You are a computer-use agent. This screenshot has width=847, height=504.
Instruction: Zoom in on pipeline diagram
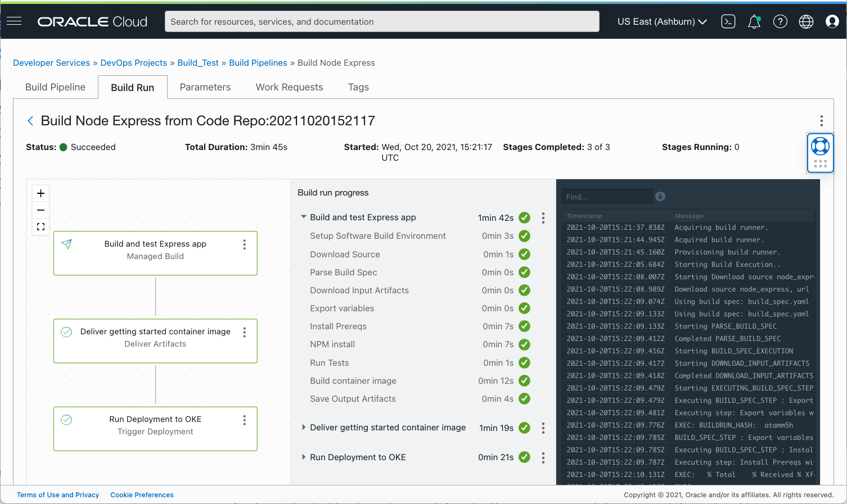pyautogui.click(x=40, y=193)
